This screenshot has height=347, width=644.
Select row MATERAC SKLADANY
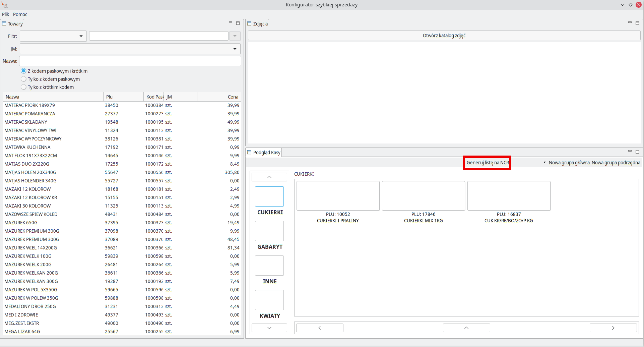coord(122,122)
